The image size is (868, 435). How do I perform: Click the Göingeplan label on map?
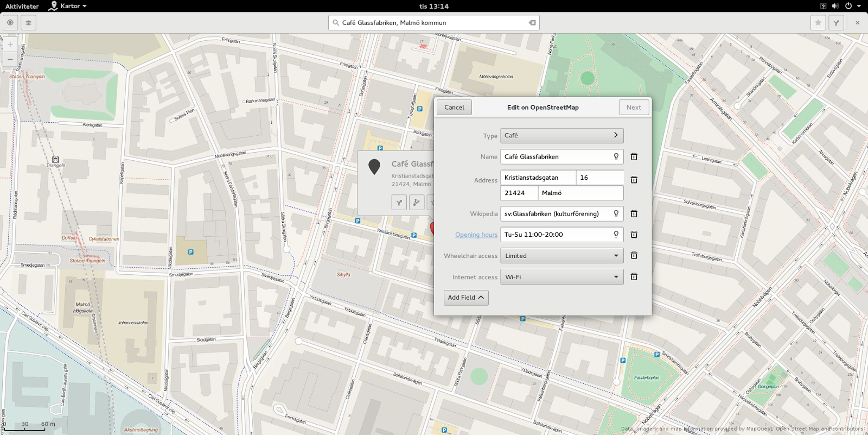tap(768, 387)
